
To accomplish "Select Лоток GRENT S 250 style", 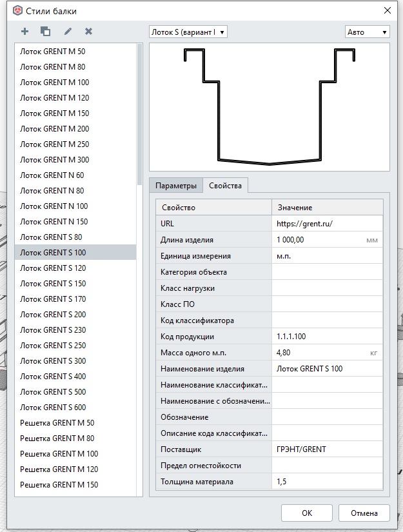I will 75,346.
